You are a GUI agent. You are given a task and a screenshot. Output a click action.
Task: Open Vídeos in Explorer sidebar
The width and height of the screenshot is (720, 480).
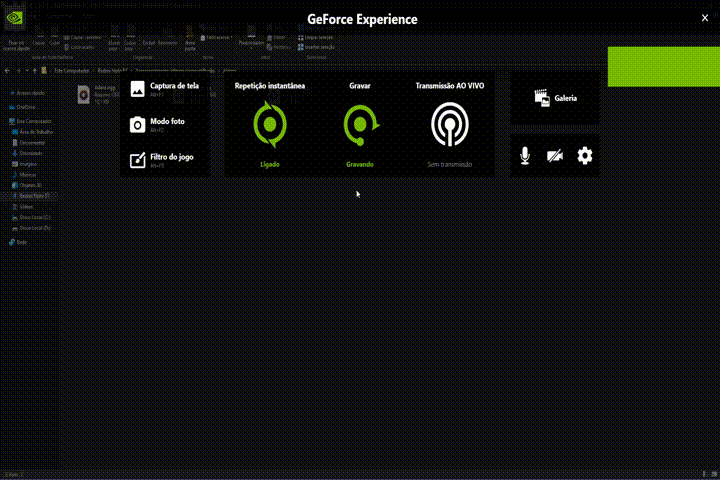click(22, 207)
